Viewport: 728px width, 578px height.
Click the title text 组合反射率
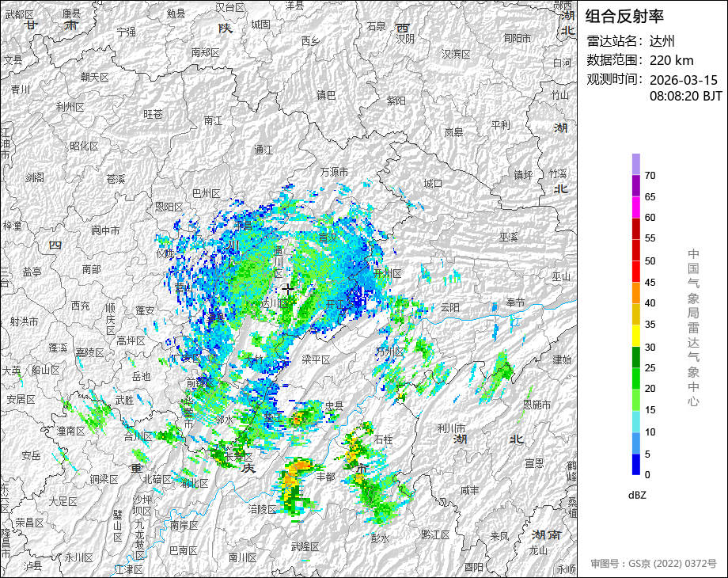[624, 17]
